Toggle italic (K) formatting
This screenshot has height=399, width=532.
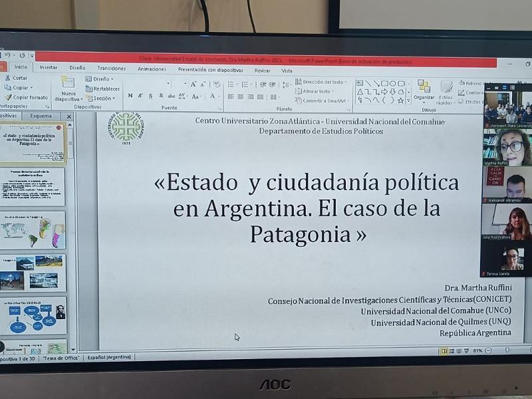coord(140,96)
